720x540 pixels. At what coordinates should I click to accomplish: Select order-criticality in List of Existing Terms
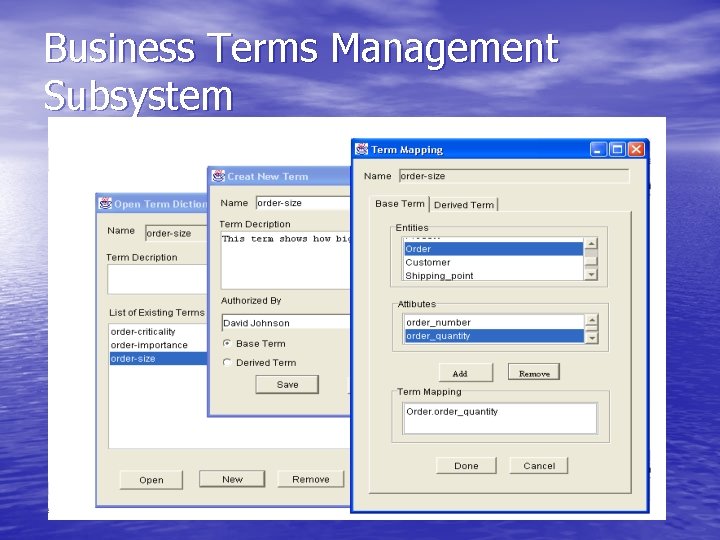[158, 332]
